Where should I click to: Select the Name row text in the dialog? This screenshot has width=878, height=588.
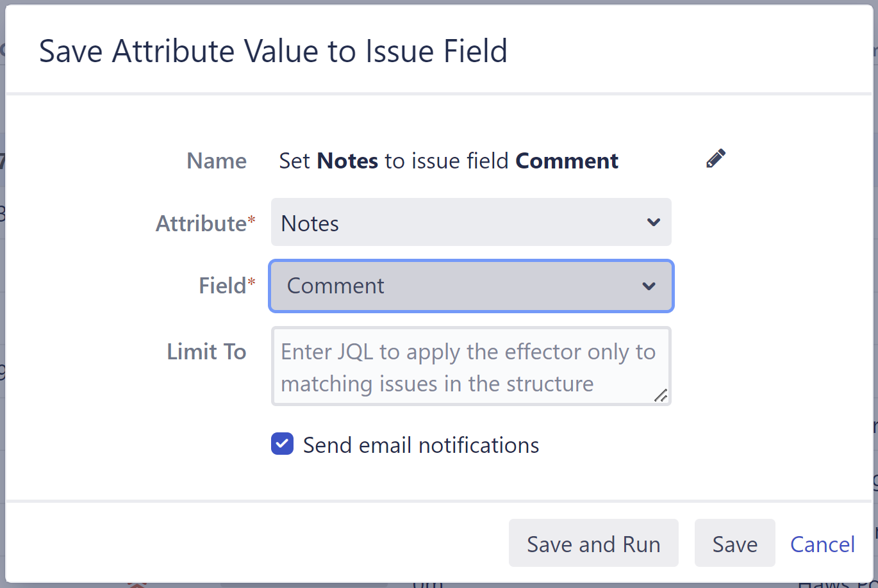tap(449, 161)
